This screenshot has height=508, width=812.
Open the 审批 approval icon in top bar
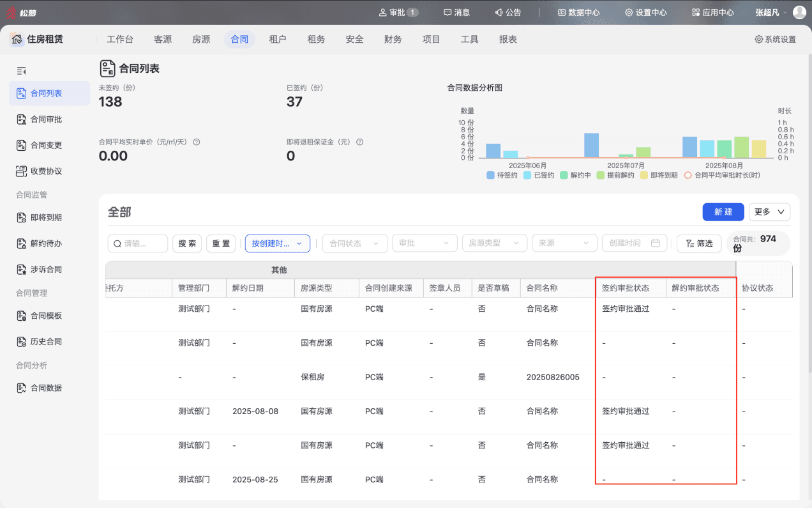tap(383, 12)
